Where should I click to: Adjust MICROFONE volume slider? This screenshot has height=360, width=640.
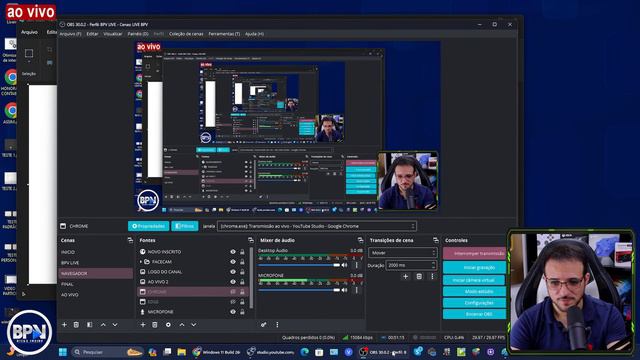click(x=299, y=290)
